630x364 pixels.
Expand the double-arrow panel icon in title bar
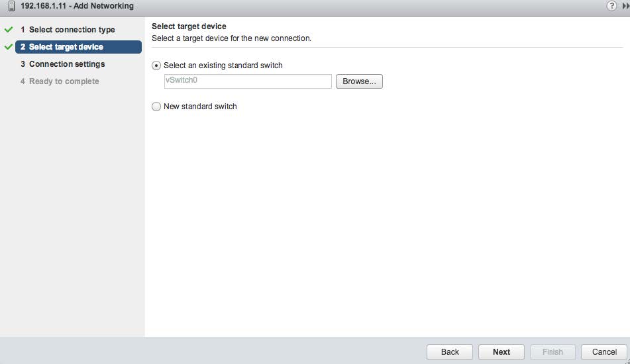point(625,6)
